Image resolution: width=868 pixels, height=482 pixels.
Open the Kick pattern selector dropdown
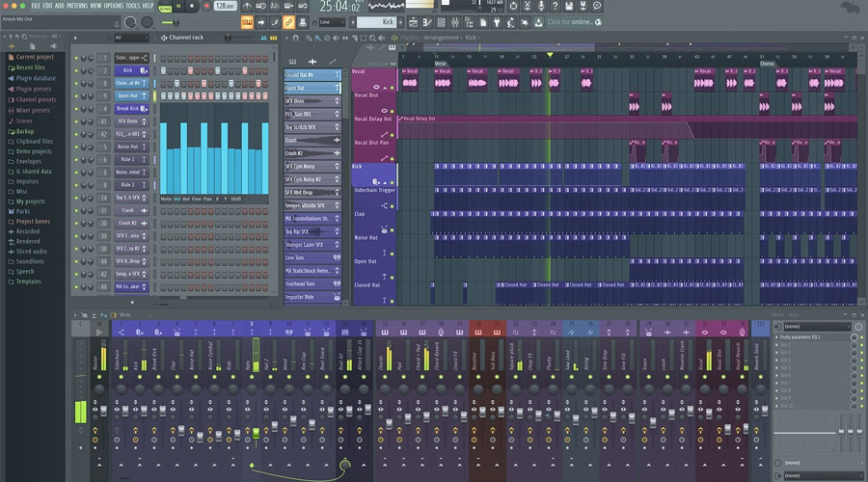pyautogui.click(x=383, y=21)
